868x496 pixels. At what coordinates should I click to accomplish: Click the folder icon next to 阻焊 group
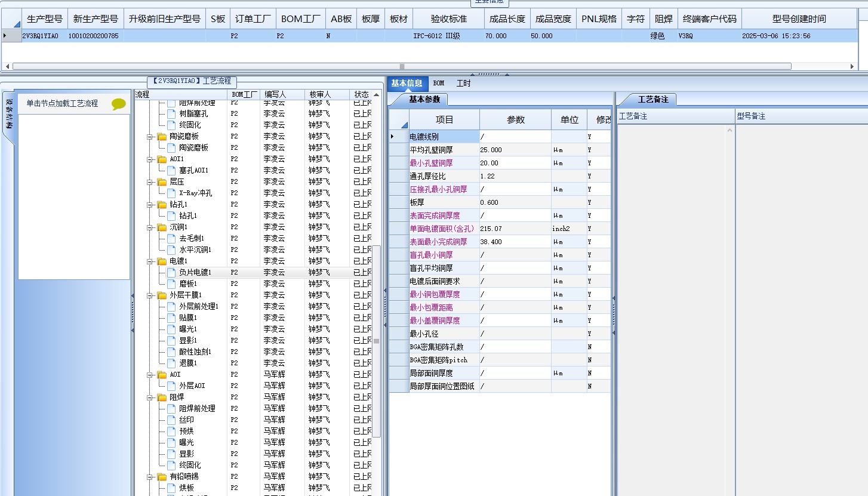[162, 398]
